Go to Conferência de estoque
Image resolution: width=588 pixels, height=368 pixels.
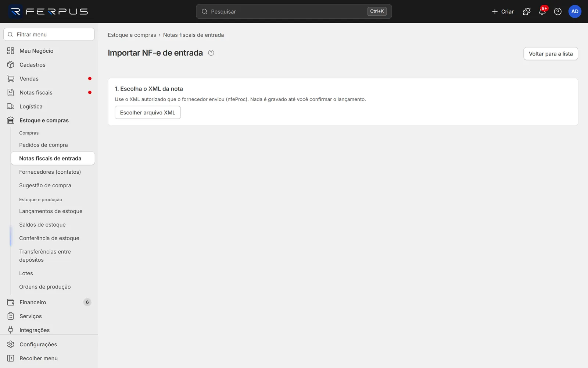[x=53, y=238]
